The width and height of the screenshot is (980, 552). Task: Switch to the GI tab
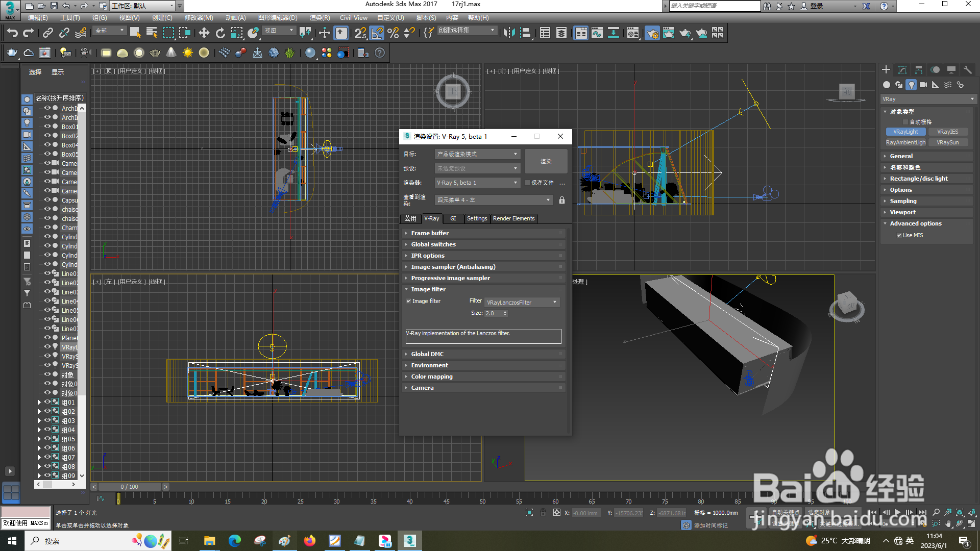pos(453,218)
